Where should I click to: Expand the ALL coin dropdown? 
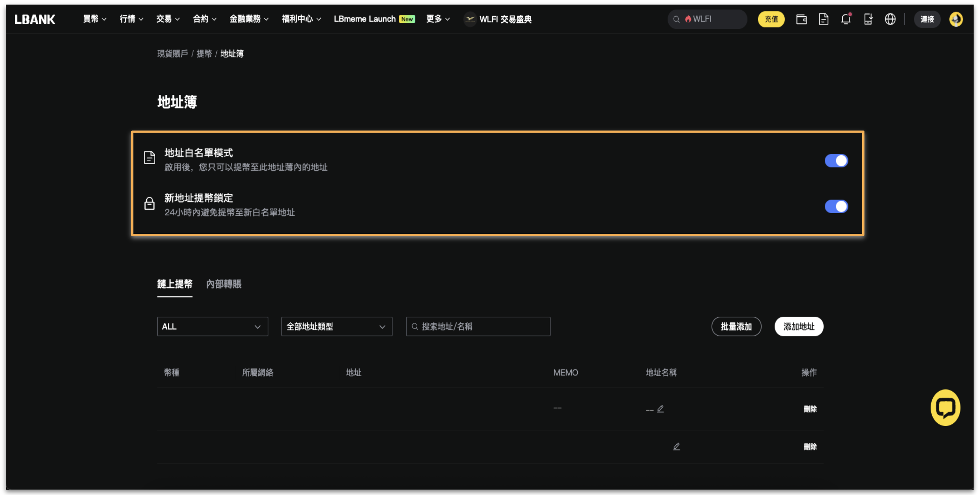point(212,327)
